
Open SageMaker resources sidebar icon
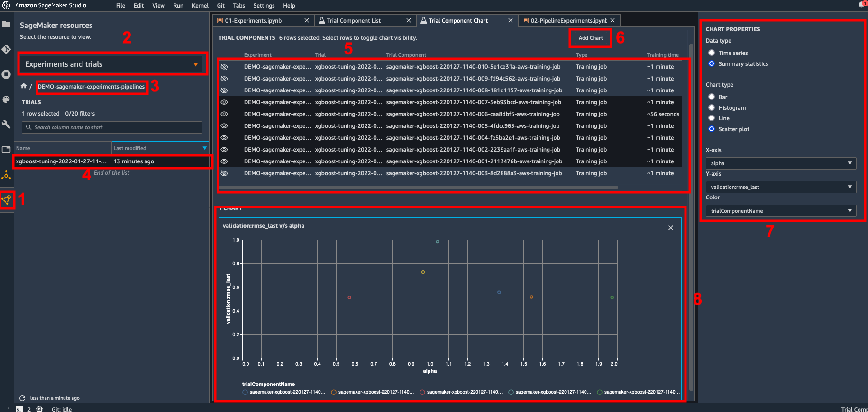coord(7,200)
